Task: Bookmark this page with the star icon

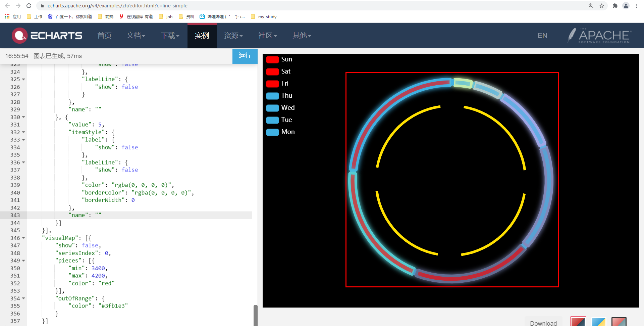Action: coord(602,6)
